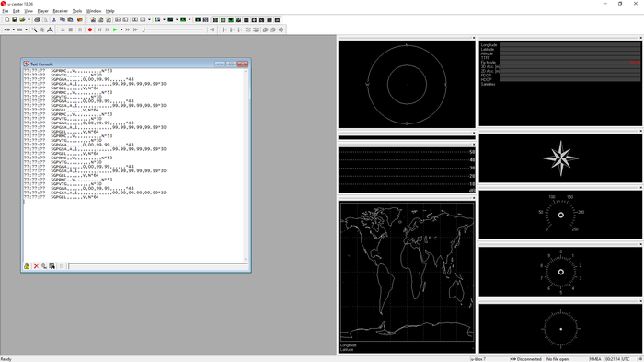Click the autobauding wand icon

tap(35, 29)
